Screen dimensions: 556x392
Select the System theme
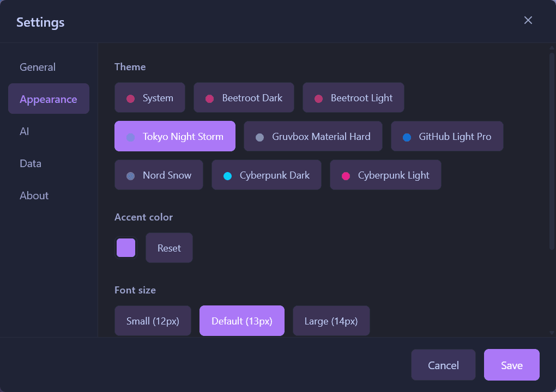coord(150,97)
